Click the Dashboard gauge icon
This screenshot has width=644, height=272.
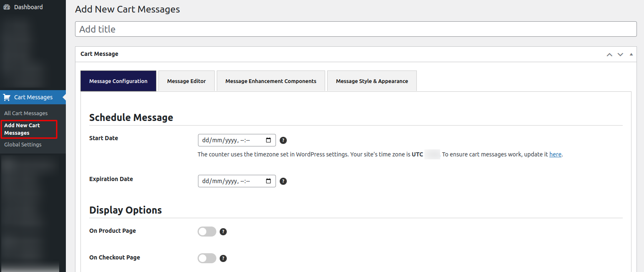point(7,7)
